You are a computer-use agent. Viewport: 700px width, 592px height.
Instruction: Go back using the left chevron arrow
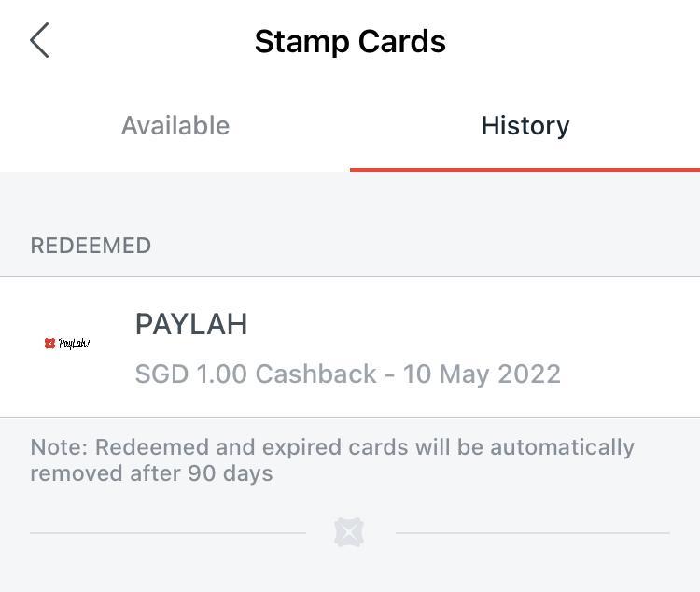[x=39, y=40]
